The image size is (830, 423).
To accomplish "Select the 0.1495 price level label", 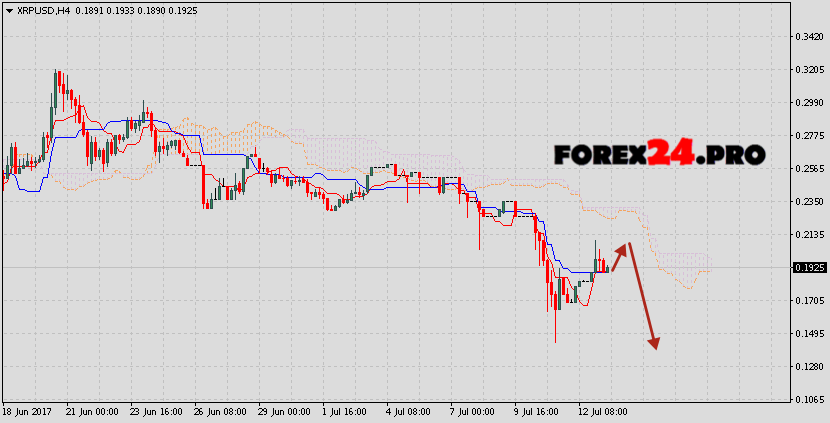I will click(809, 334).
